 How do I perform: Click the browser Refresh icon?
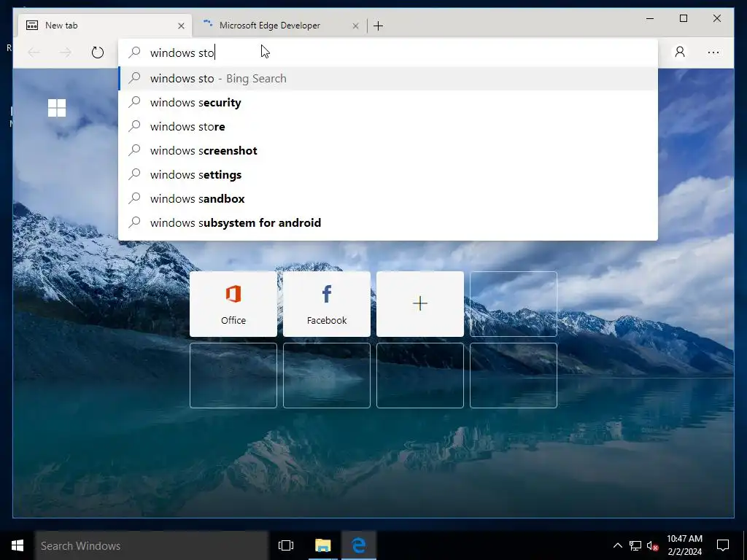[x=98, y=52]
